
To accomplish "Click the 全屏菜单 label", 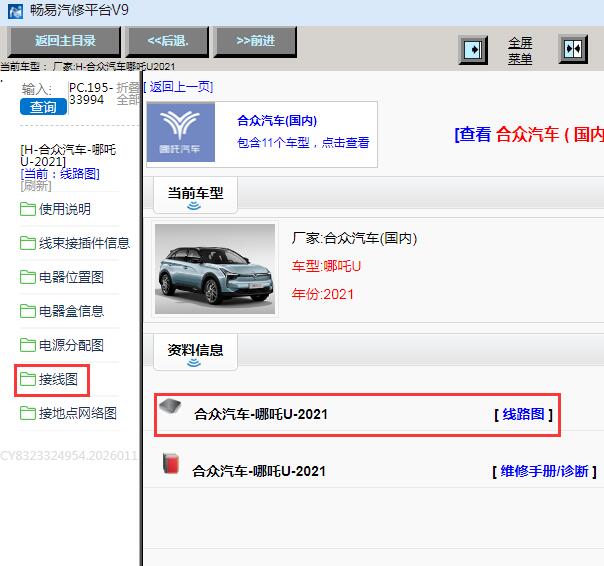I will click(x=520, y=50).
